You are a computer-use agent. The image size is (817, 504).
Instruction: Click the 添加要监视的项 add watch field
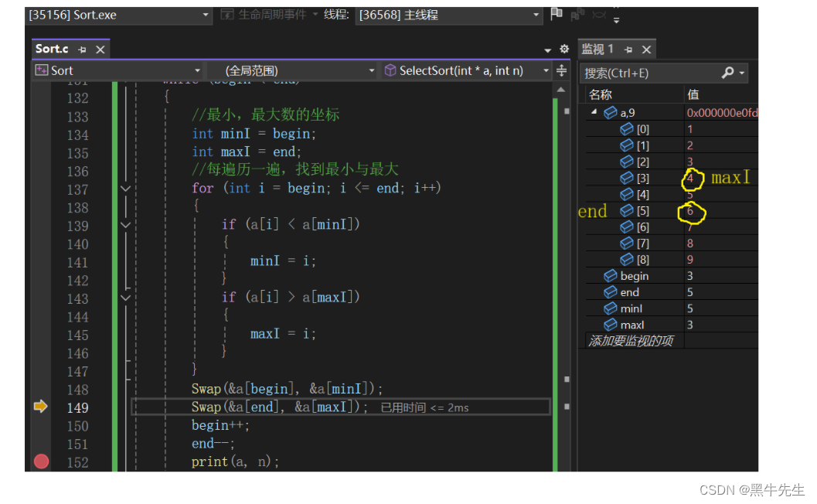[x=631, y=341]
